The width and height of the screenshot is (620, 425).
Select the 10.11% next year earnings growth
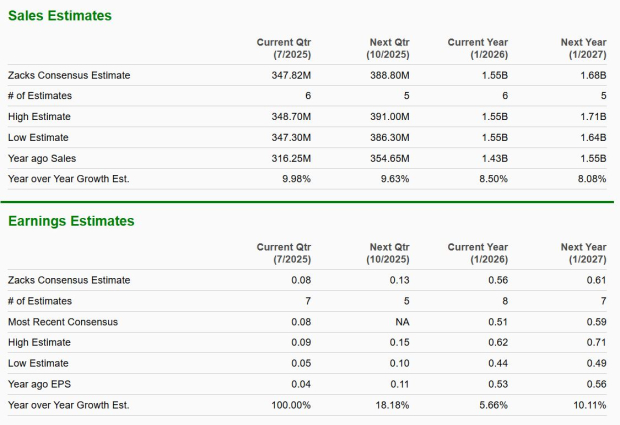(590, 405)
